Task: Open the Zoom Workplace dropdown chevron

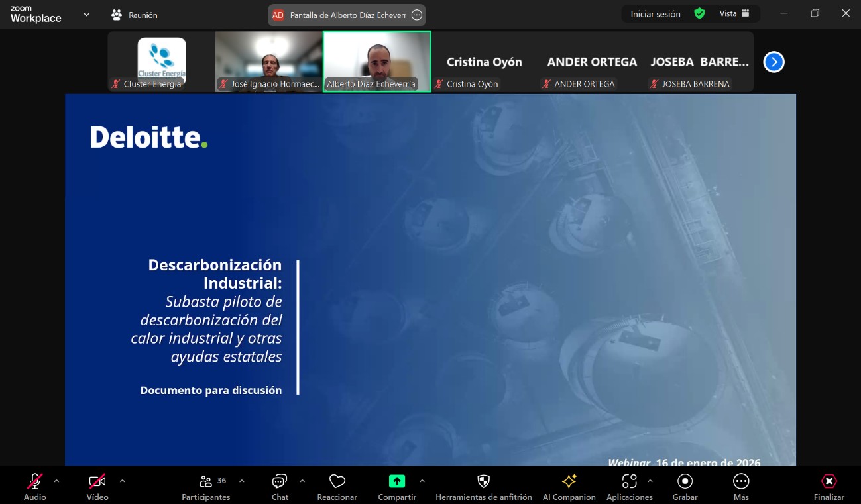Action: [x=86, y=14]
